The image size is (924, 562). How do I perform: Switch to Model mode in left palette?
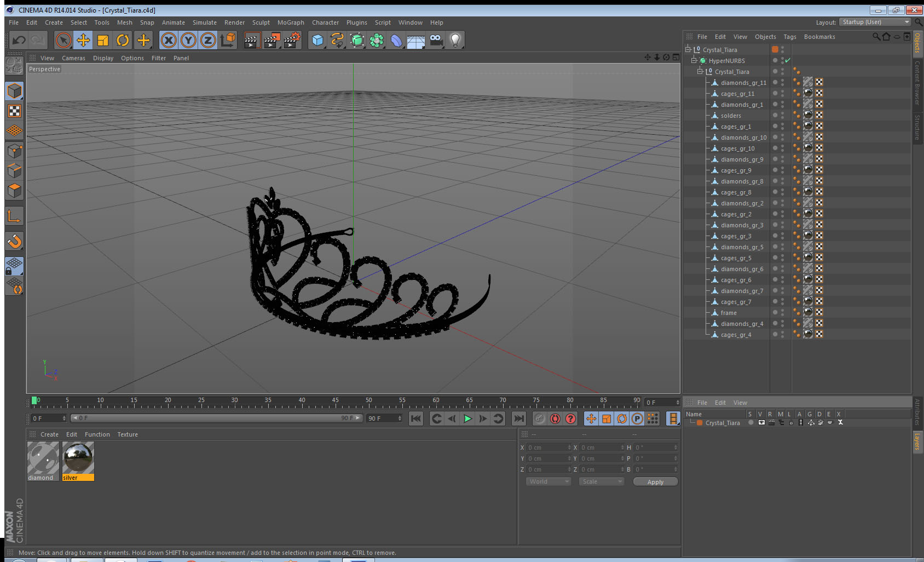pos(14,91)
